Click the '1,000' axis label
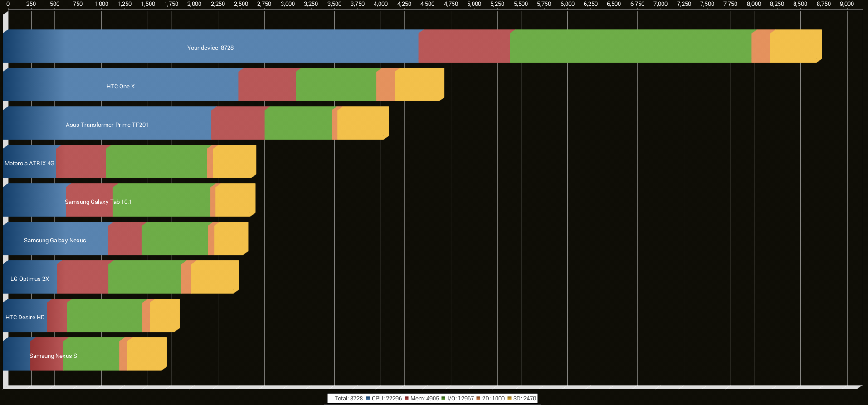Viewport: 868px width, 405px height. click(101, 4)
